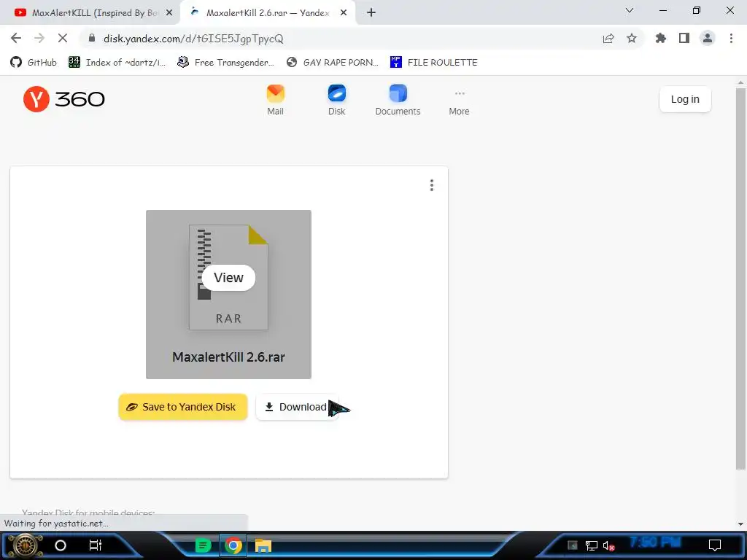Click the taskbar clock
Viewport: 747px width, 560px height.
pos(655,542)
